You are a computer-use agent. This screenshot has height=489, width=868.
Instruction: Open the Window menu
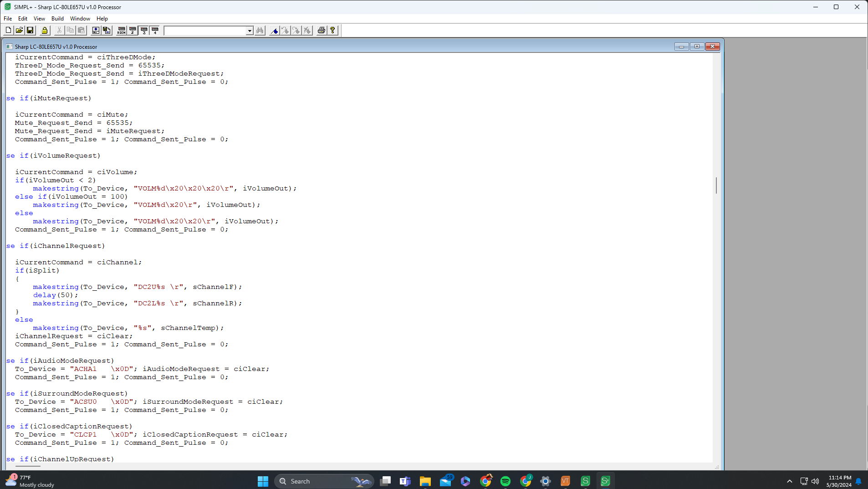click(x=80, y=19)
